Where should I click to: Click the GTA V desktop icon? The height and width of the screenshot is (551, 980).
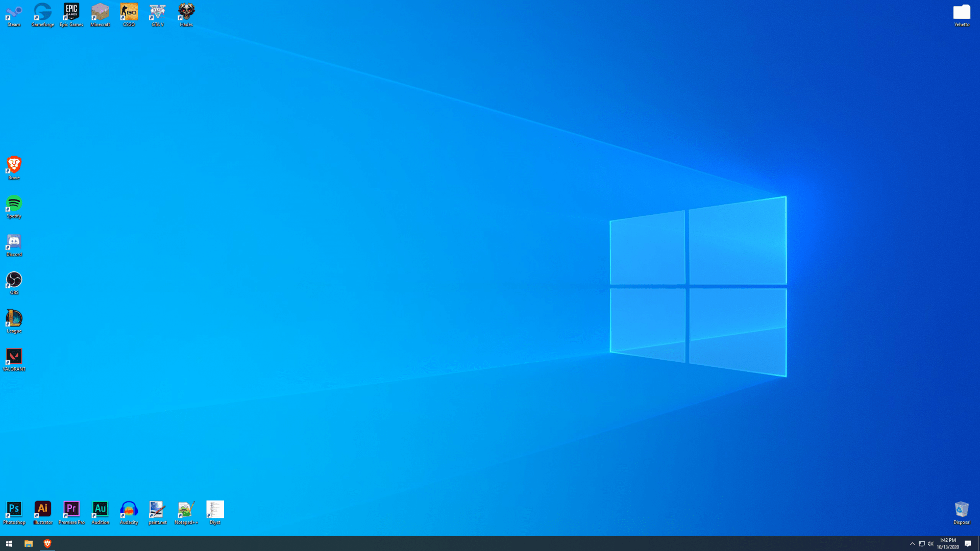point(157,12)
